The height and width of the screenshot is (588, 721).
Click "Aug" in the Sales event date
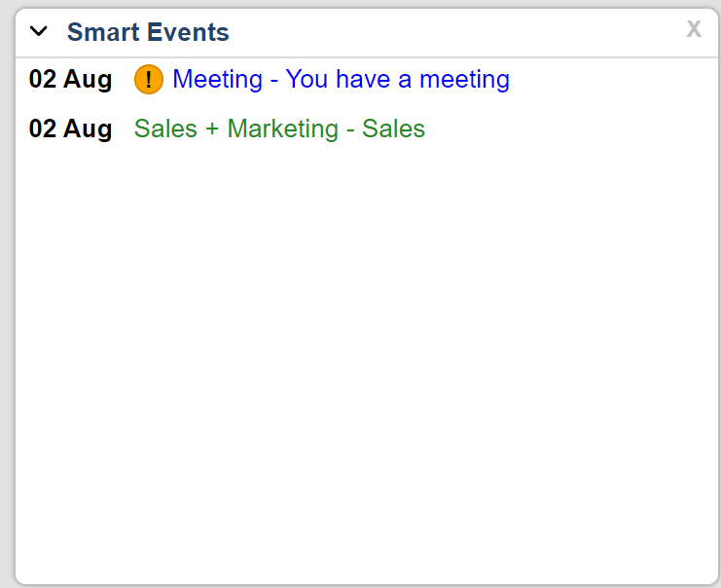click(88, 129)
